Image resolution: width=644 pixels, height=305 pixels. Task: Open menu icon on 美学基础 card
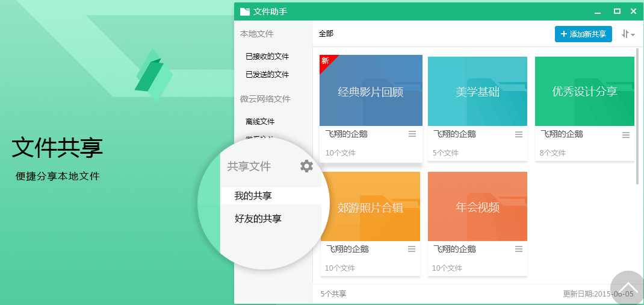click(x=519, y=134)
